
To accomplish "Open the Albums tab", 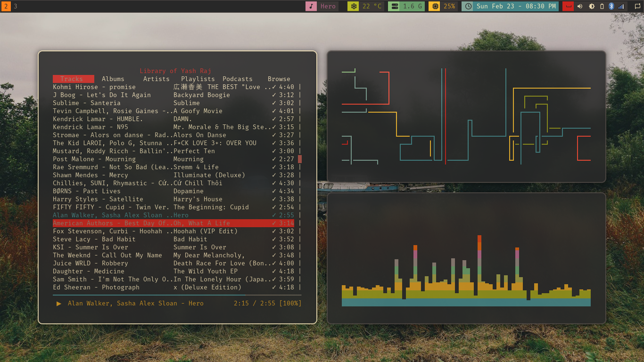I will 113,79.
